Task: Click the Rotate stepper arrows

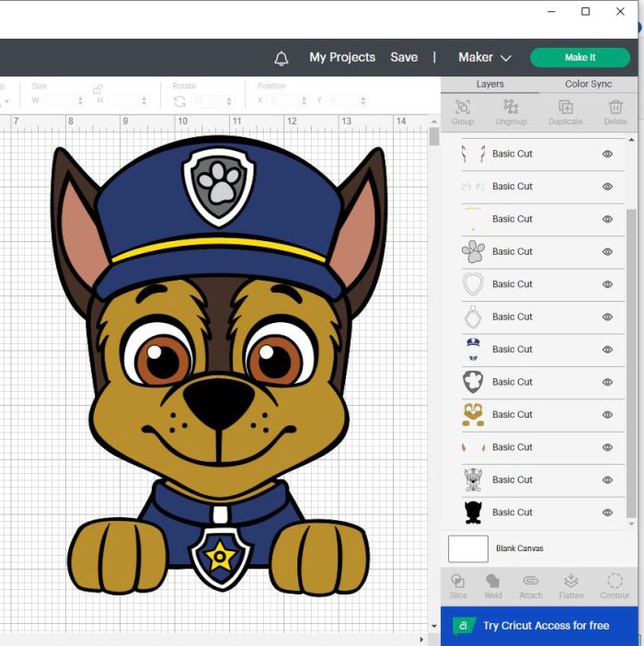Action: pos(229,100)
